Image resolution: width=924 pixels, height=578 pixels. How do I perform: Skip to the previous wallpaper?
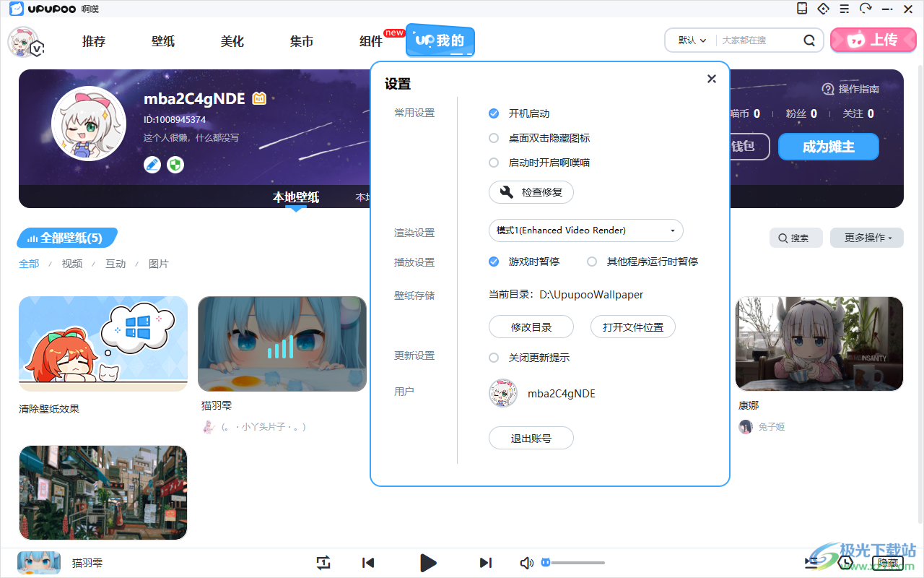pos(368,563)
